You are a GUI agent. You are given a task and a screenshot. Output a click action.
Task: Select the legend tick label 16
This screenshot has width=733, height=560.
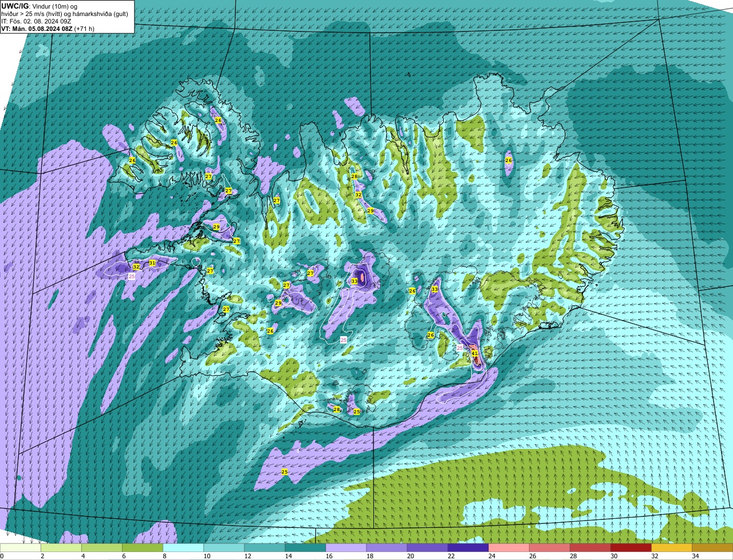(329, 556)
